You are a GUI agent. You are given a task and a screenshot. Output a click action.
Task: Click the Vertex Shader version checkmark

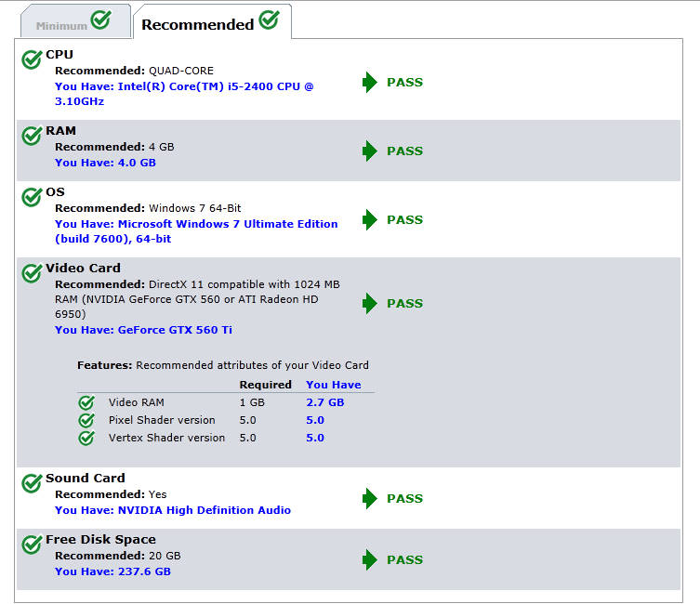(x=86, y=438)
